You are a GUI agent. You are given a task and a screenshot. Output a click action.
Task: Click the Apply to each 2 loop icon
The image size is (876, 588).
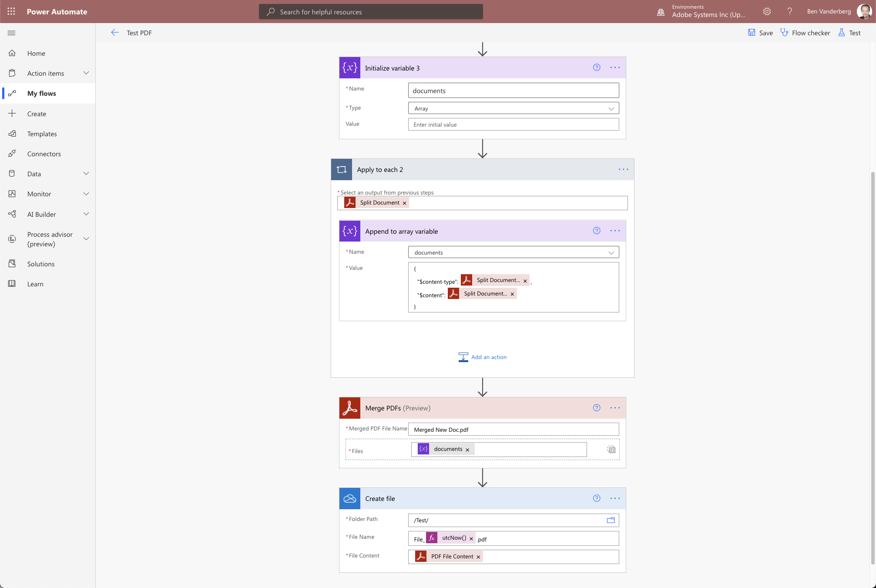coord(342,169)
